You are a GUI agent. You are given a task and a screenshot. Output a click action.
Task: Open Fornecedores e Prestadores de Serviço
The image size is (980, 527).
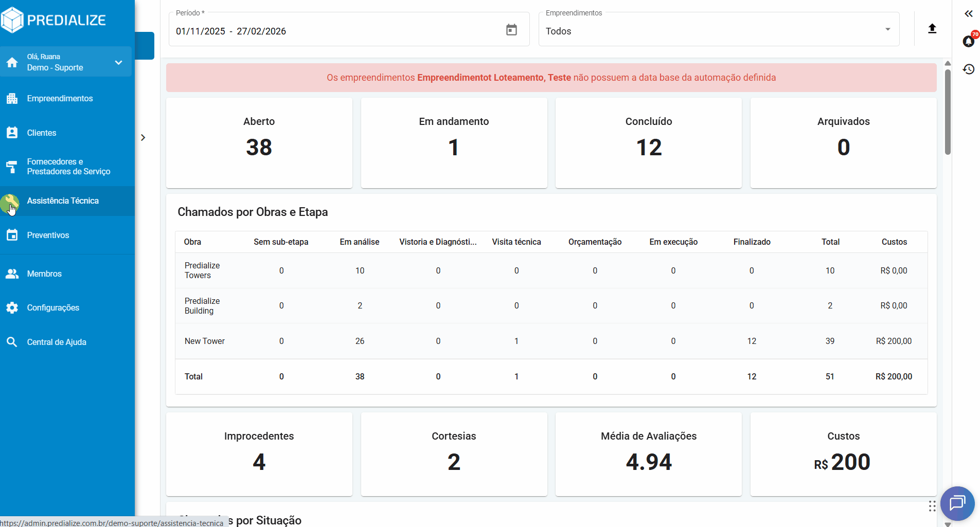coord(68,167)
